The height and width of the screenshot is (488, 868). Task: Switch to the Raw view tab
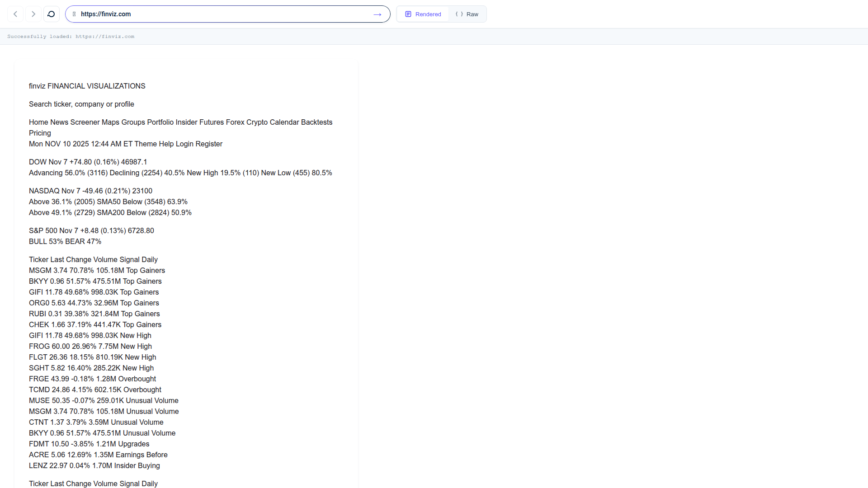pyautogui.click(x=467, y=14)
